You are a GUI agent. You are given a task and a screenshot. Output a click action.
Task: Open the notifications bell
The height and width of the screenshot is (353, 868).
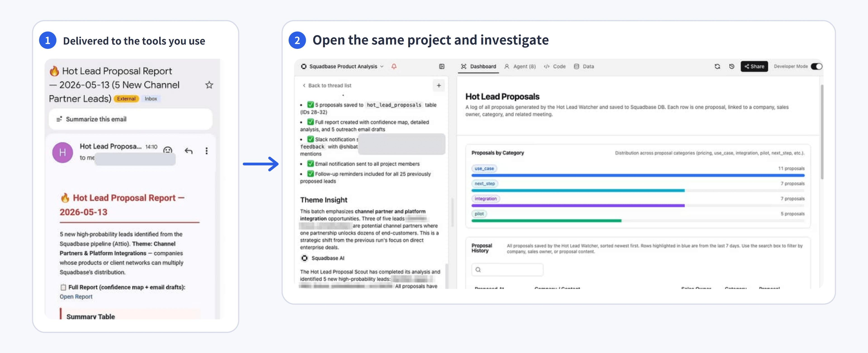pos(394,67)
